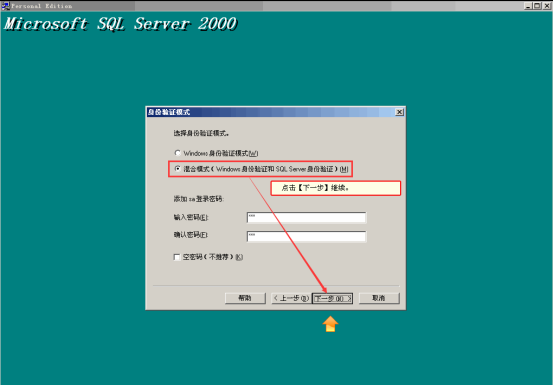This screenshot has width=553, height=385.
Task: Click the Personal Edition window title text
Action: click(x=42, y=6)
